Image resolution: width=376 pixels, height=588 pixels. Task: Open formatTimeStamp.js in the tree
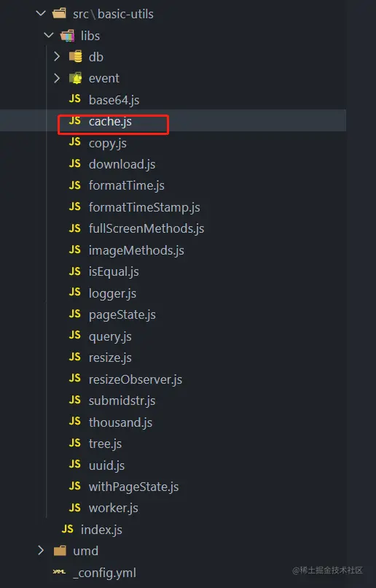[144, 207]
